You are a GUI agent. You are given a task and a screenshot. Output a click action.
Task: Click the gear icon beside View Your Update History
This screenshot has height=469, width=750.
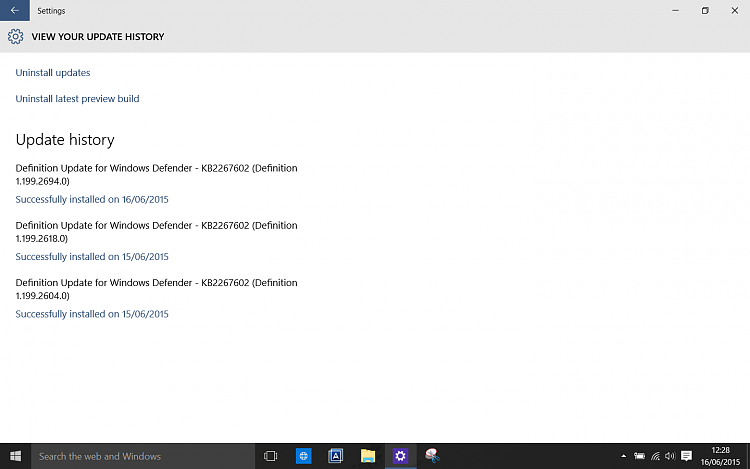(15, 37)
